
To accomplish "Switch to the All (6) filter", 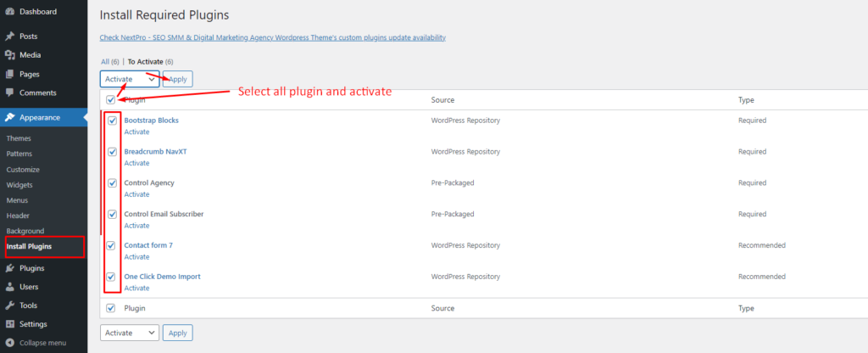I will point(110,62).
